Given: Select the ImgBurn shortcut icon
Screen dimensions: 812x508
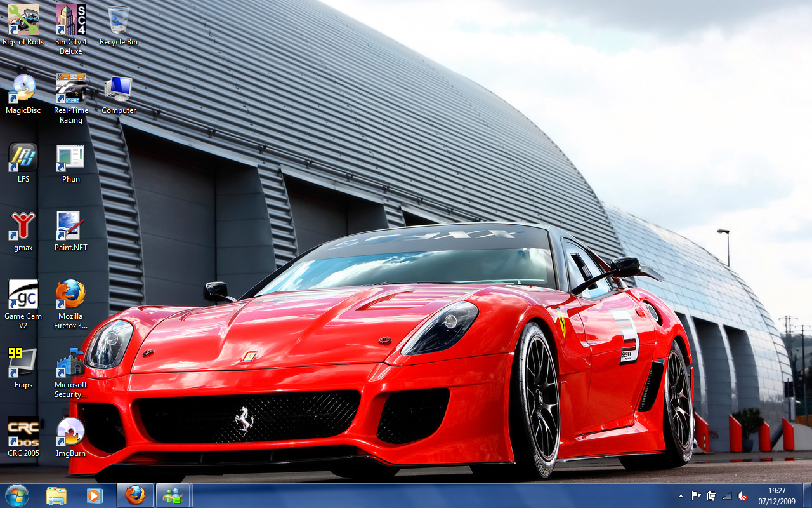Looking at the screenshot, I should point(71,437).
